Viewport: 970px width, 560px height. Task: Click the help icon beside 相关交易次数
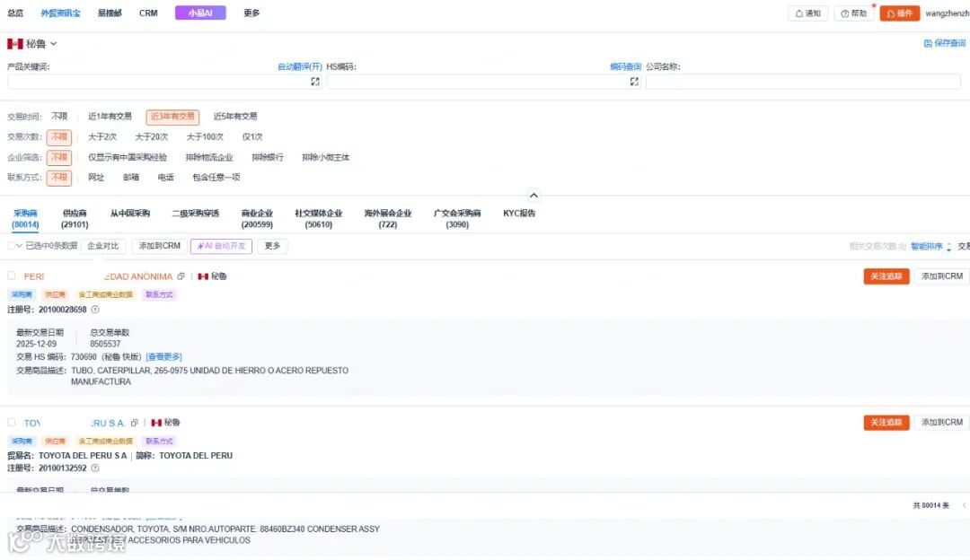902,246
